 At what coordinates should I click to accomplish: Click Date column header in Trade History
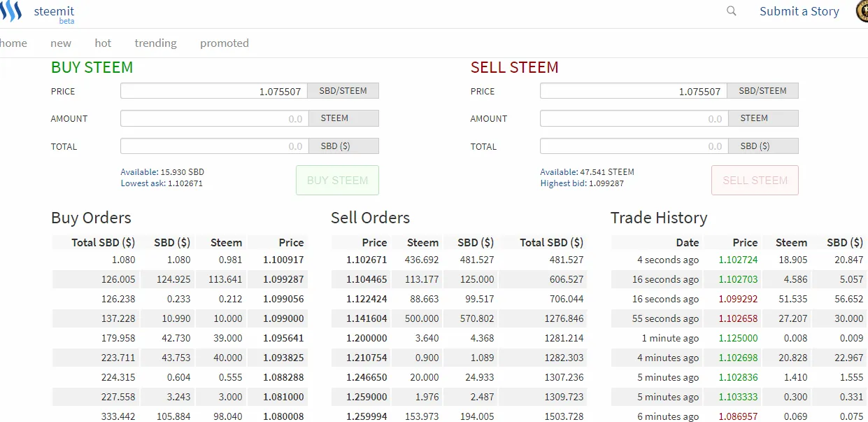688,243
